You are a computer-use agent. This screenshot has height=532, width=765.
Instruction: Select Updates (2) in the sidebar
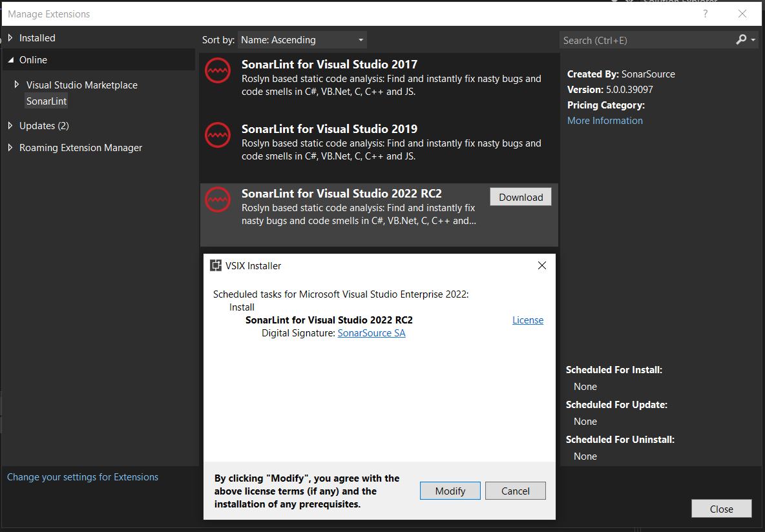pyautogui.click(x=44, y=126)
